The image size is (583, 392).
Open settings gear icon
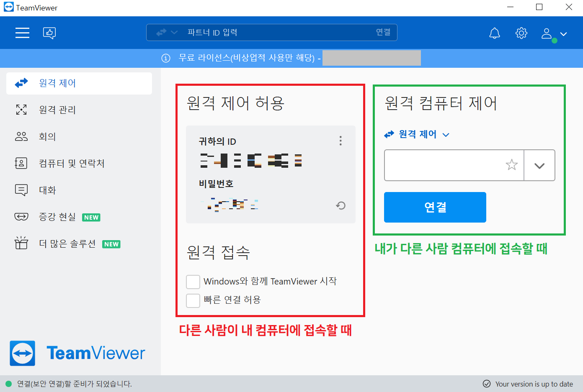521,33
